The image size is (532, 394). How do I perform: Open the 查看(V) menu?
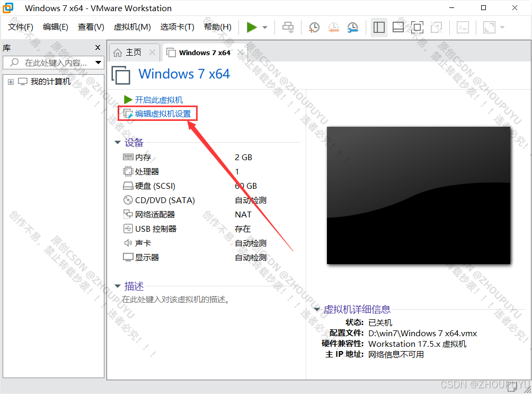click(91, 27)
